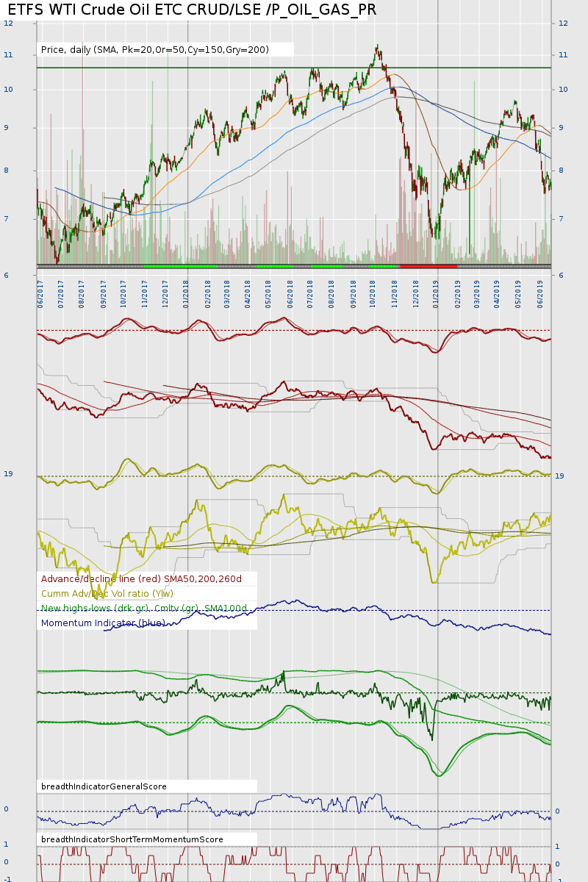588x882 pixels.
Task: Click the red segment of the trend status bar
Action: pyautogui.click(x=428, y=266)
